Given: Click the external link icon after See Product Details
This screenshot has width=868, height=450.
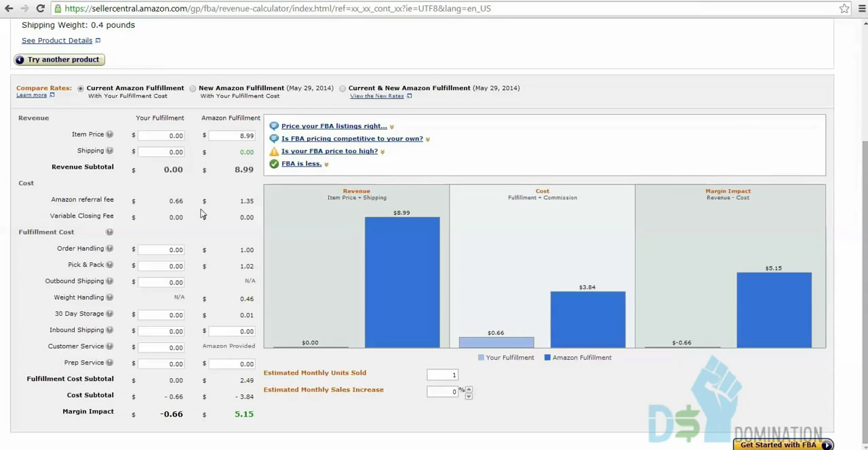Looking at the screenshot, I should point(98,41).
